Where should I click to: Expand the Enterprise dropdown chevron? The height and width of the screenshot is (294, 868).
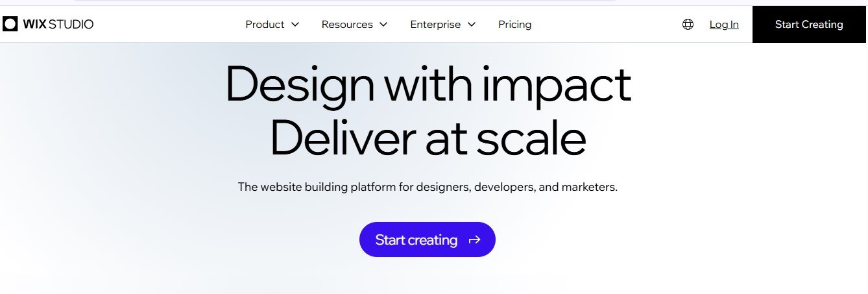tap(472, 25)
